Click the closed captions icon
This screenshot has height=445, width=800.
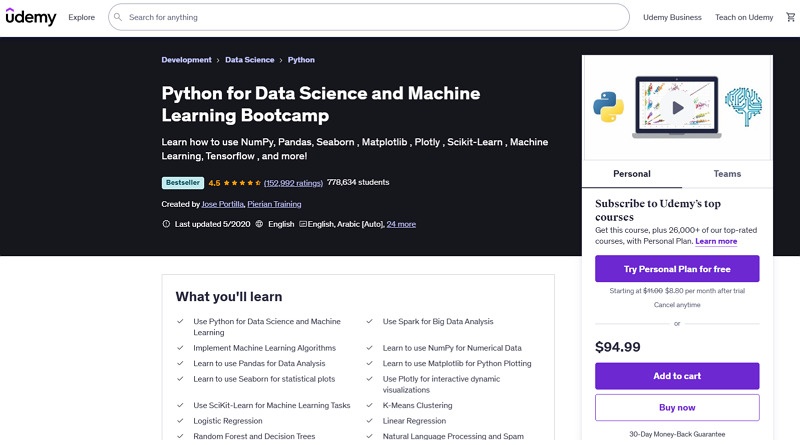[303, 224]
